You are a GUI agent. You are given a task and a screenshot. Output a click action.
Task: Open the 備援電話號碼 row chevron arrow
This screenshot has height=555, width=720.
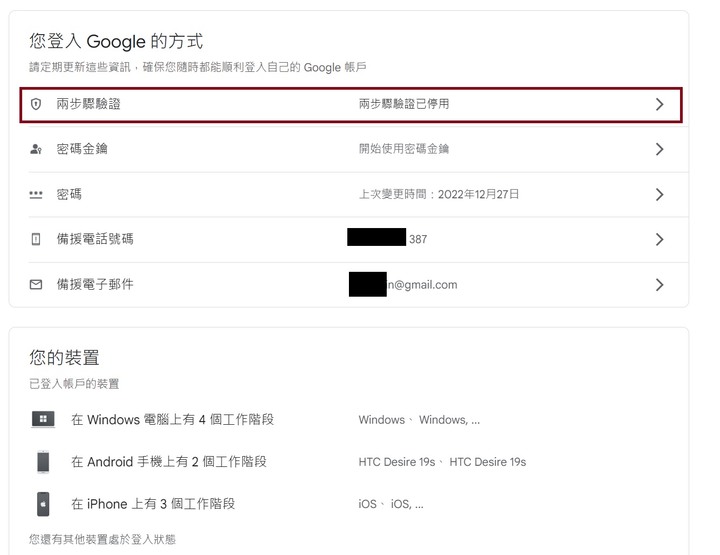coord(659,239)
